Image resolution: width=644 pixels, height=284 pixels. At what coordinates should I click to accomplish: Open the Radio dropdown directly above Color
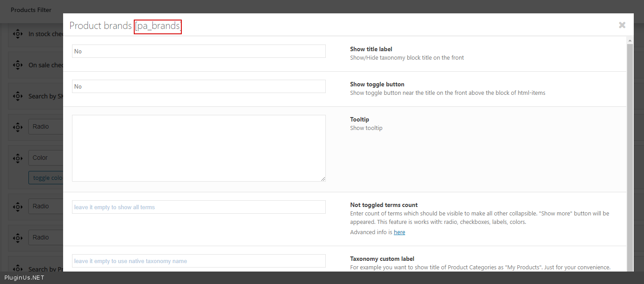[46, 126]
